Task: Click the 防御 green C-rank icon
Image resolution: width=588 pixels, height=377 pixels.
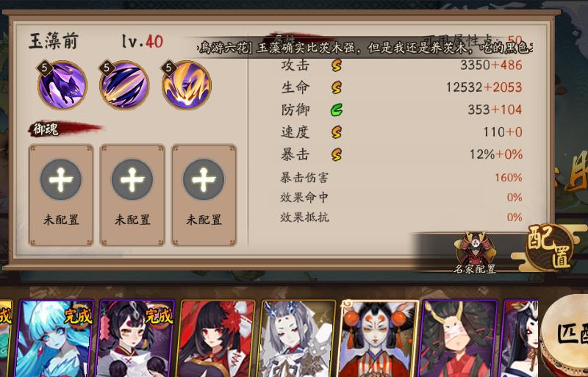Action: [x=337, y=110]
